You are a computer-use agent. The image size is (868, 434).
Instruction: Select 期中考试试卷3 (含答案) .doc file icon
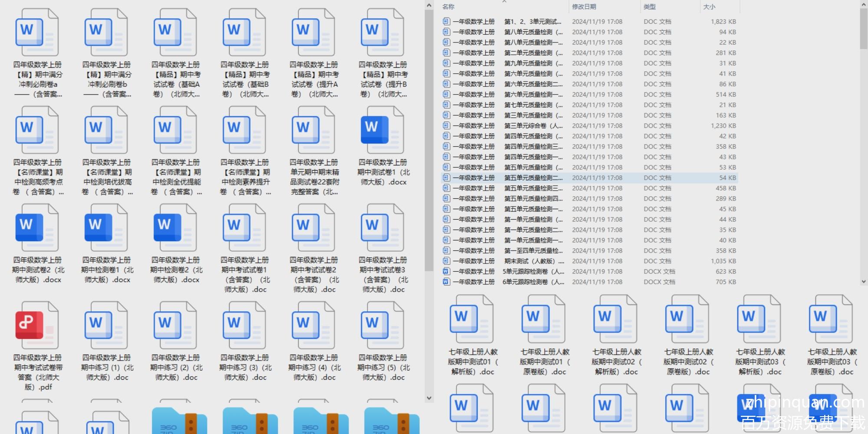coord(382,227)
